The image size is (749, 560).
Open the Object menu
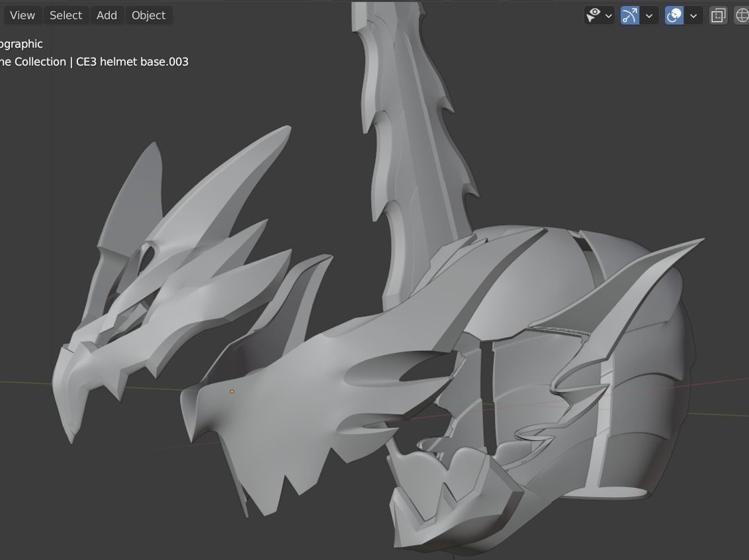[x=149, y=15]
